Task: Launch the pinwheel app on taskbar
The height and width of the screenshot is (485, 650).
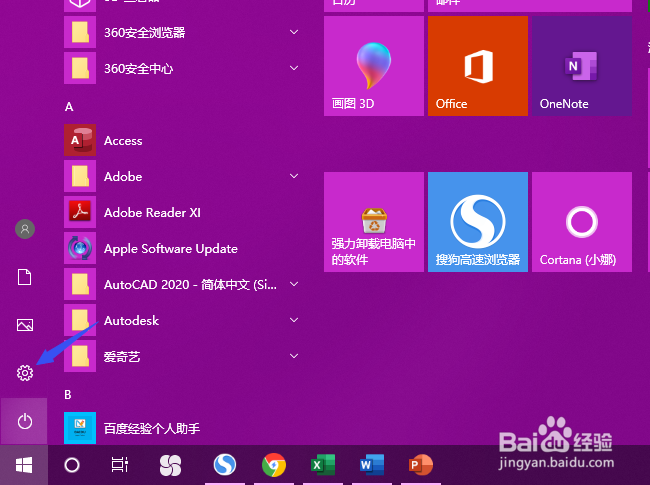Action: (x=170, y=465)
